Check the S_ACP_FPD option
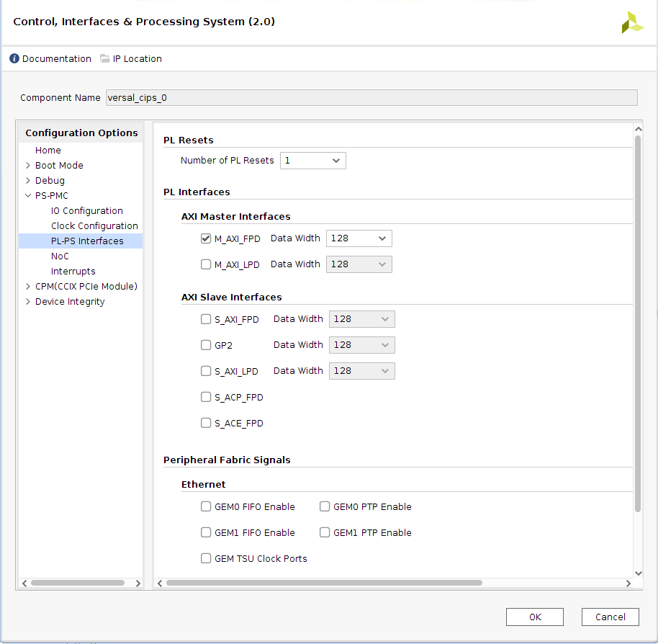The height and width of the screenshot is (644, 658). (x=206, y=397)
